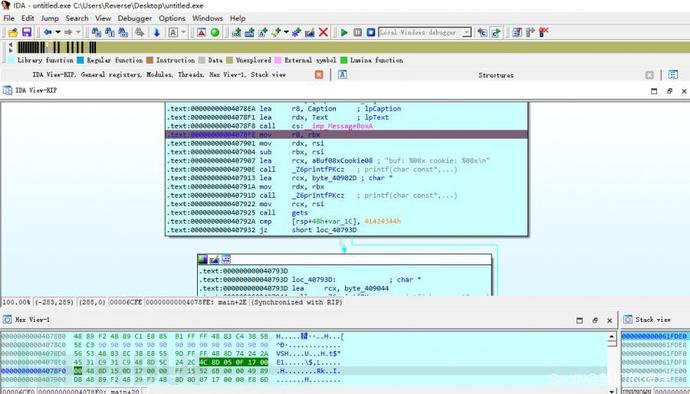The image size is (690, 394).
Task: Click the chart-like icon before red X
Action: tap(310, 32)
